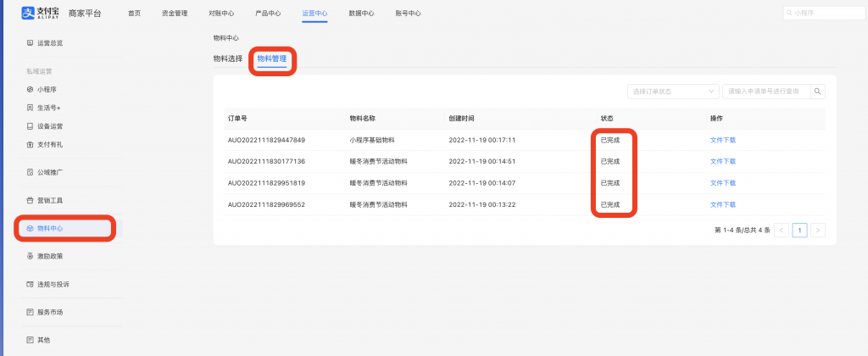Open 营销工具 in the sidebar
This screenshot has width=868, height=356.
50,200
